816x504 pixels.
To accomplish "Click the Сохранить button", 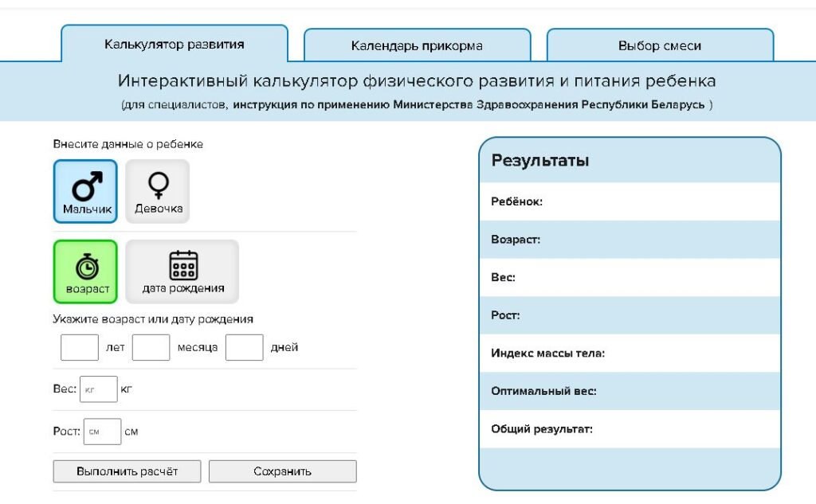I will pos(282,471).
